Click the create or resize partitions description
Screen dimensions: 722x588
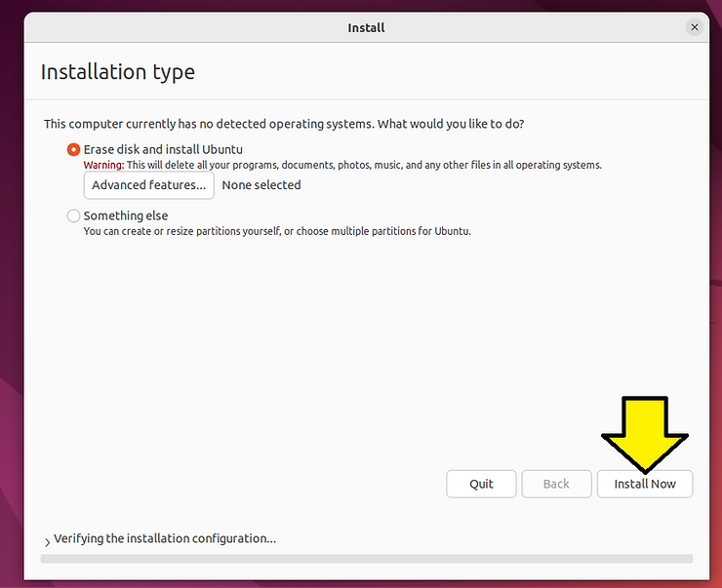pyautogui.click(x=277, y=231)
